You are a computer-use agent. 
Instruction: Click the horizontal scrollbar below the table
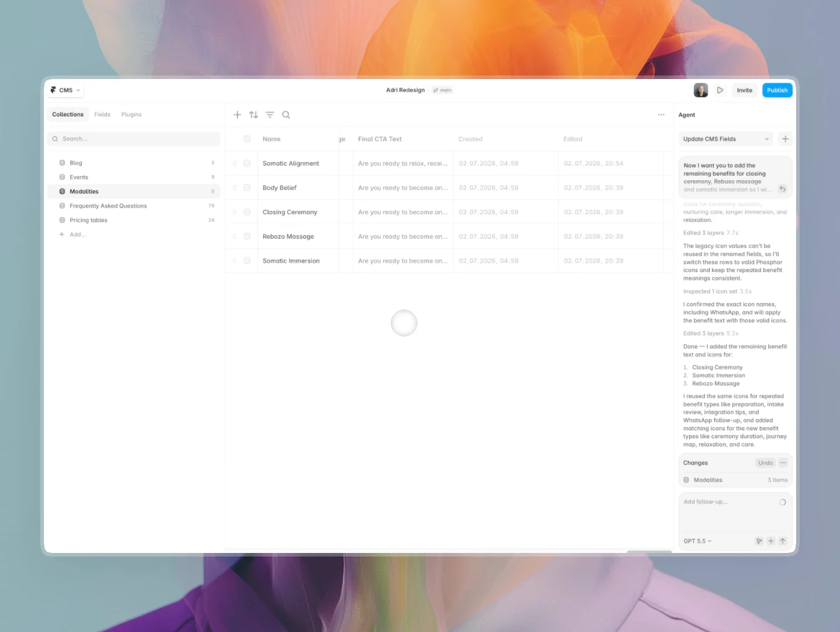click(x=649, y=552)
